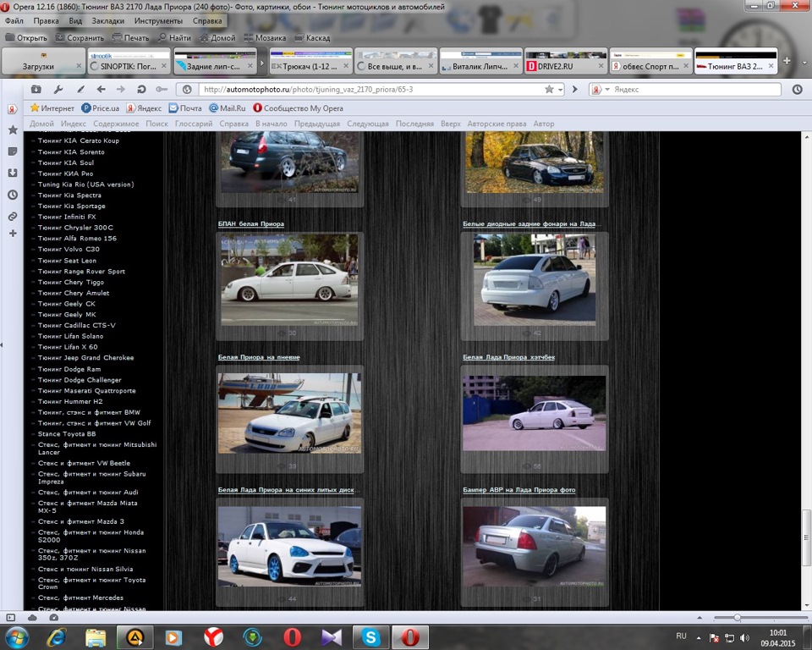Open the Файл menu
The width and height of the screenshot is (812, 650).
[14, 20]
